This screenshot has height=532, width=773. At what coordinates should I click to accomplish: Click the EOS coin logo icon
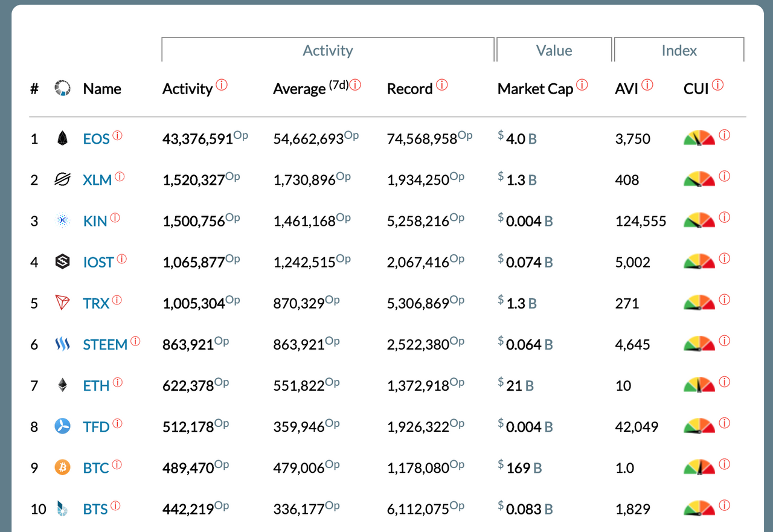pyautogui.click(x=62, y=139)
